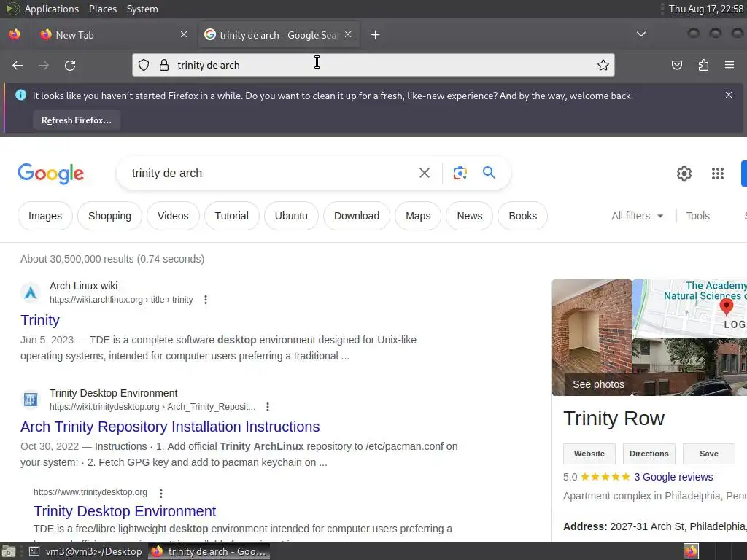
Task: Open the Trinity Arch wiki link
Action: tap(40, 320)
